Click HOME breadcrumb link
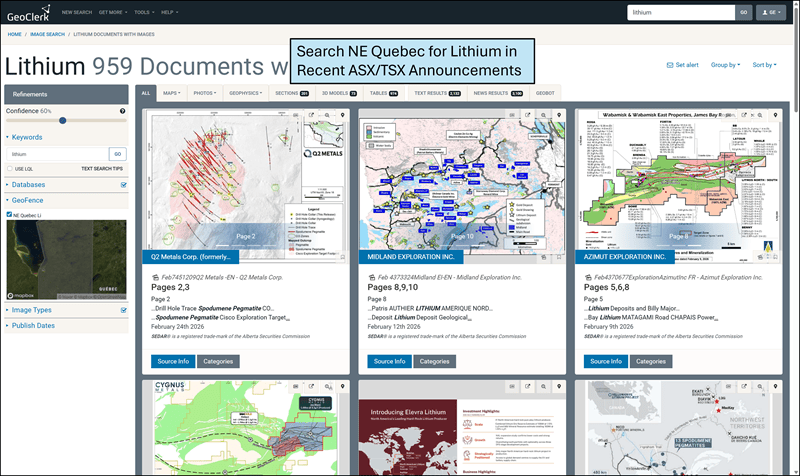Viewport: 800px width, 476px height. click(14, 34)
